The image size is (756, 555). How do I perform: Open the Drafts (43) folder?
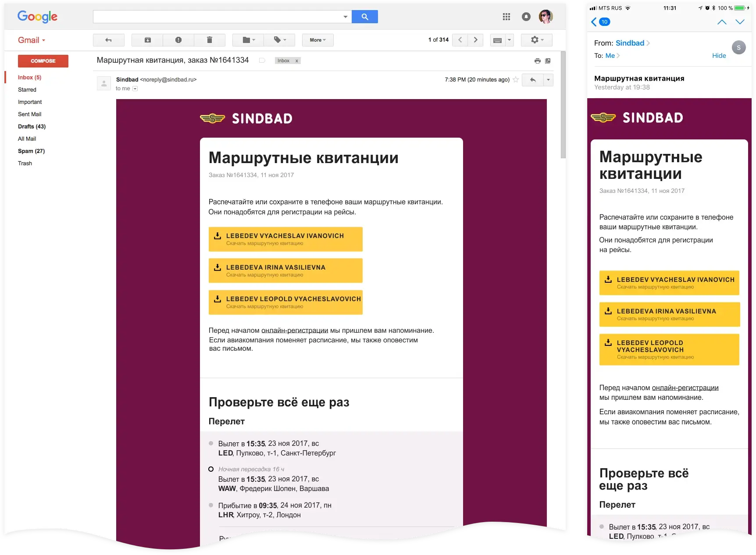pos(32,126)
